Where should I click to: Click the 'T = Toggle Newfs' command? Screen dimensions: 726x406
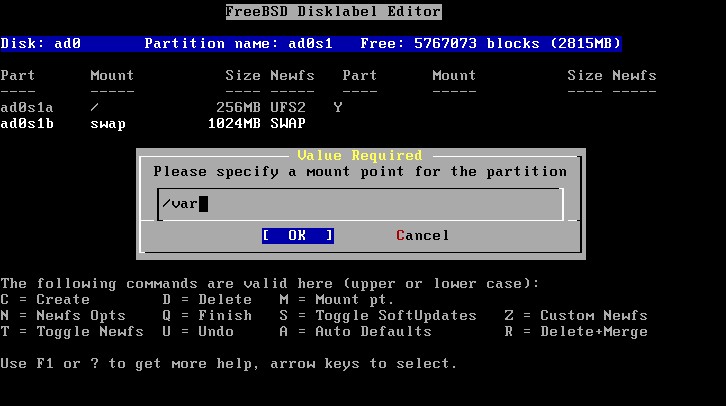click(x=72, y=331)
